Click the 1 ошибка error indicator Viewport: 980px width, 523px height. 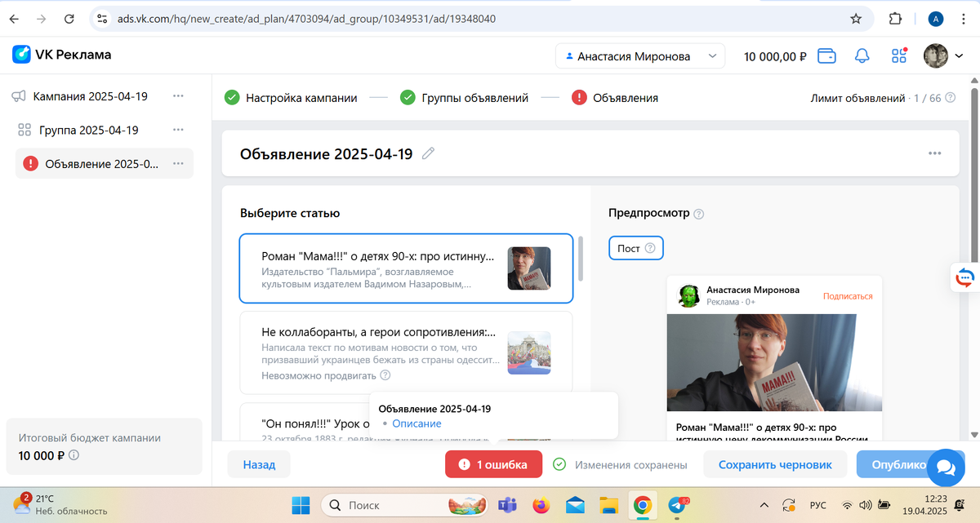click(493, 463)
